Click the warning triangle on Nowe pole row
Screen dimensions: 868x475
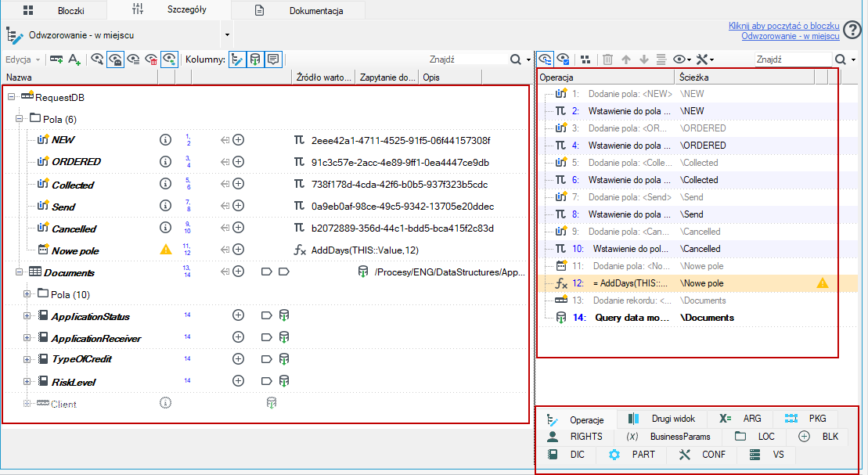[165, 250]
